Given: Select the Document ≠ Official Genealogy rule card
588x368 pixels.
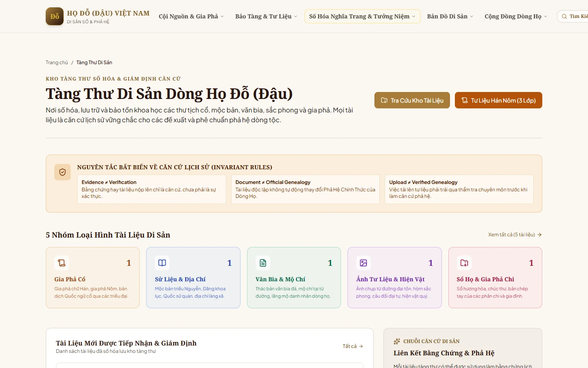Looking at the screenshot, I should [x=305, y=189].
